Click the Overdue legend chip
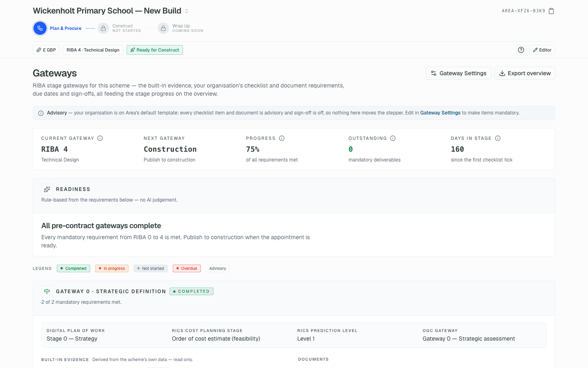This screenshot has height=368, width=588. coord(187,269)
